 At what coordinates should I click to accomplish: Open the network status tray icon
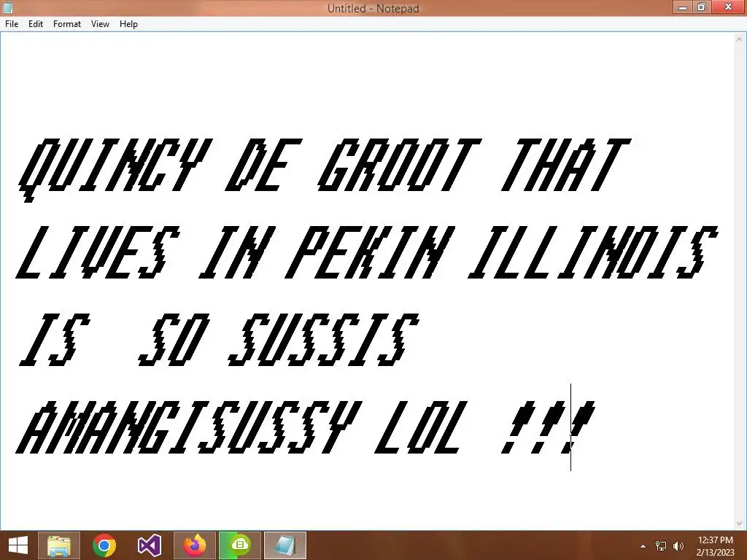tap(660, 546)
